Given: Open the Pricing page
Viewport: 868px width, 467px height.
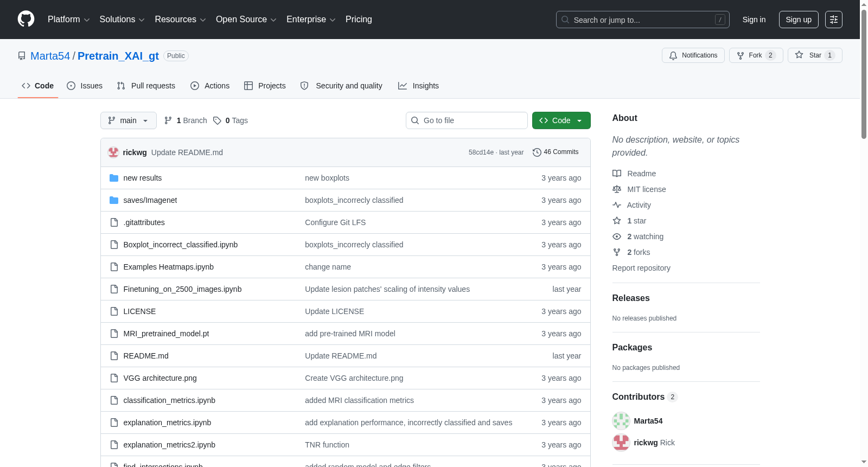Looking at the screenshot, I should 359,20.
